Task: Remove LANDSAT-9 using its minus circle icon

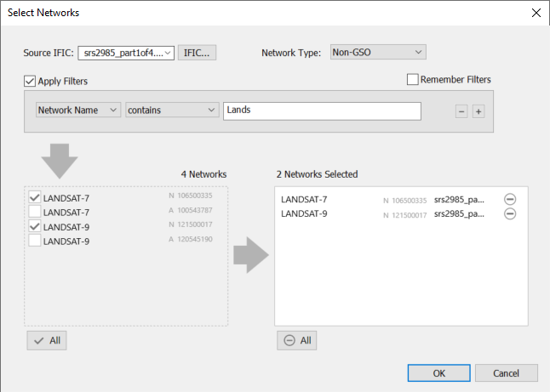Action: pos(510,213)
